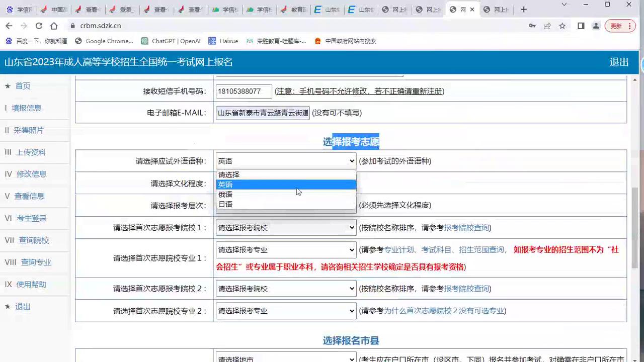The width and height of the screenshot is (644, 362).
Task: Switch to the last 网上 tab
Action: pos(496,9)
